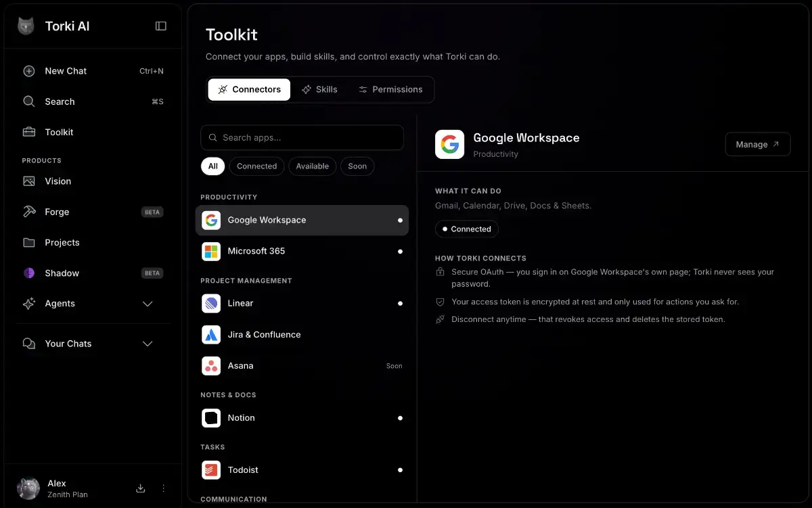This screenshot has width=812, height=508.
Task: Click the Secure OAuth lock icon
Action: point(441,272)
